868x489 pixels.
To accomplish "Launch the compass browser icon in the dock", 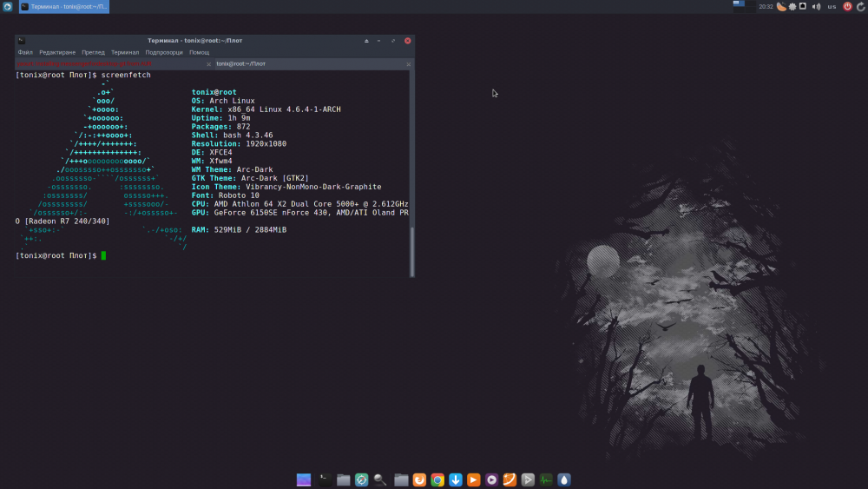I will point(361,479).
